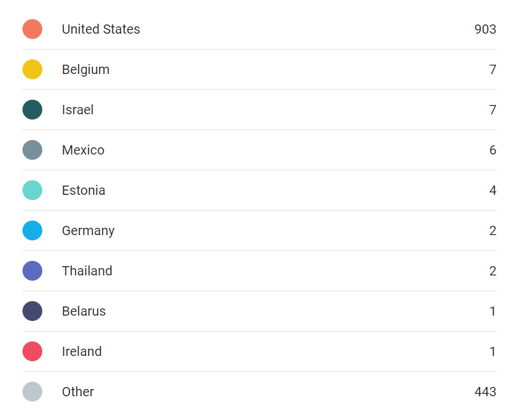Select the Mexico country label
This screenshot has height=420, width=520.
pos(83,150)
